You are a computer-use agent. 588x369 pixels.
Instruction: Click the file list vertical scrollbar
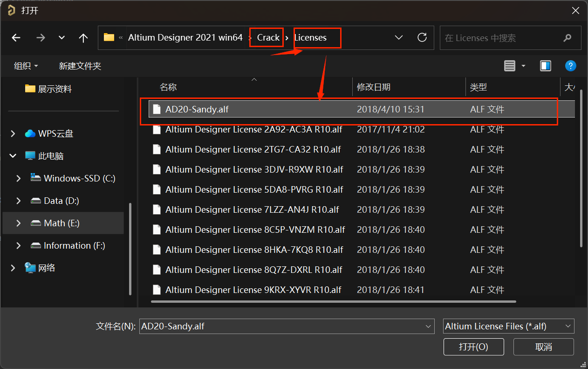(581, 168)
